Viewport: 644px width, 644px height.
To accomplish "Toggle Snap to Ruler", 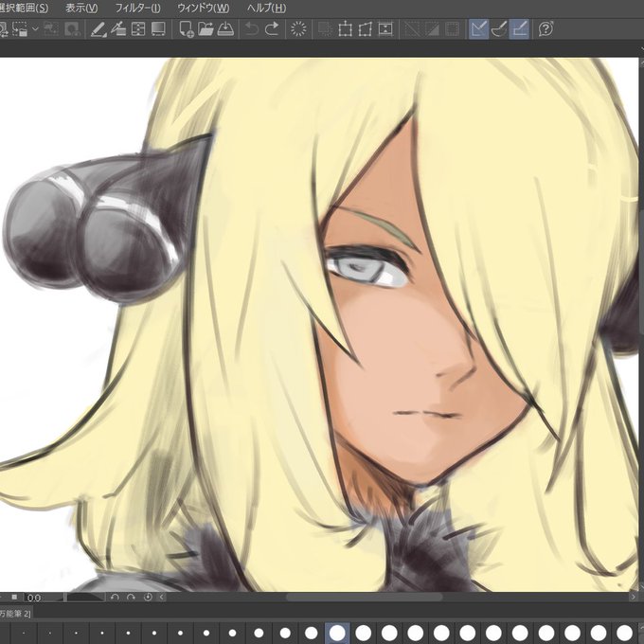I will (x=479, y=29).
